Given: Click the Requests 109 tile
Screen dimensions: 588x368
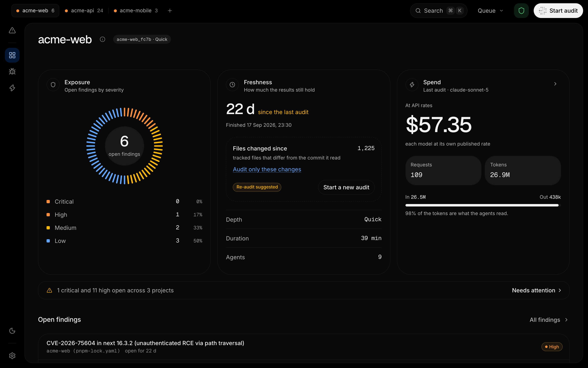Looking at the screenshot, I should 443,170.
